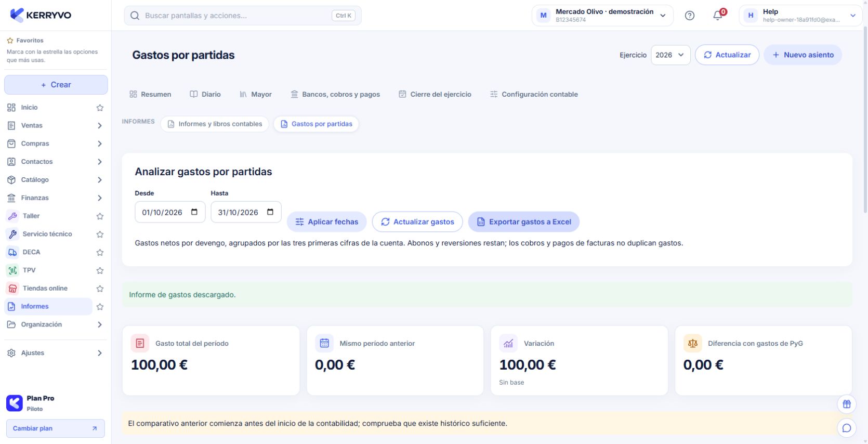
Task: Click the Inicio grid icon
Action: point(11,108)
